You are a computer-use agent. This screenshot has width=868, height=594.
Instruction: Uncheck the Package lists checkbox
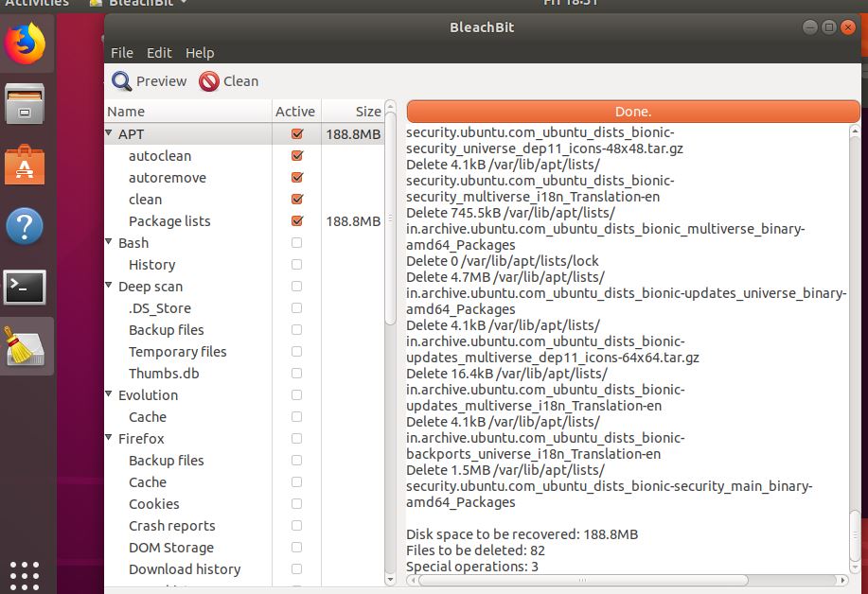click(297, 220)
